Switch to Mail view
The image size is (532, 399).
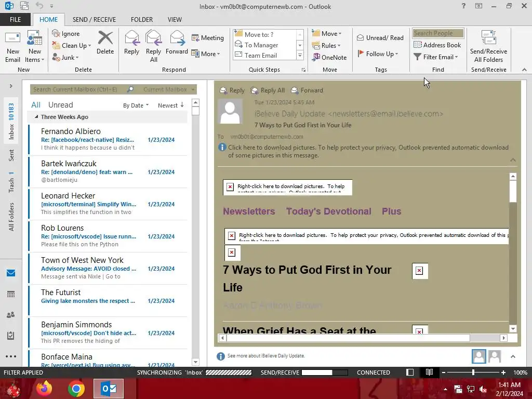pyautogui.click(x=11, y=273)
